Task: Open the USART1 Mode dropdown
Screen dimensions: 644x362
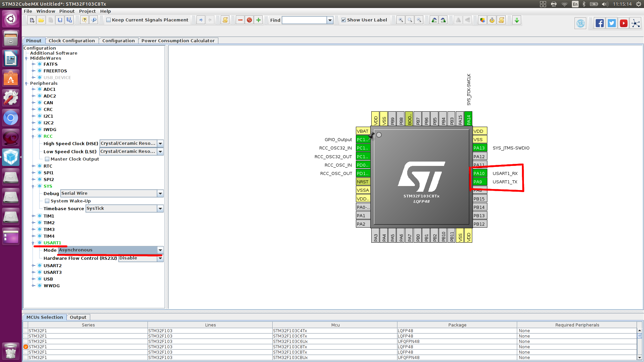Action: (160, 250)
